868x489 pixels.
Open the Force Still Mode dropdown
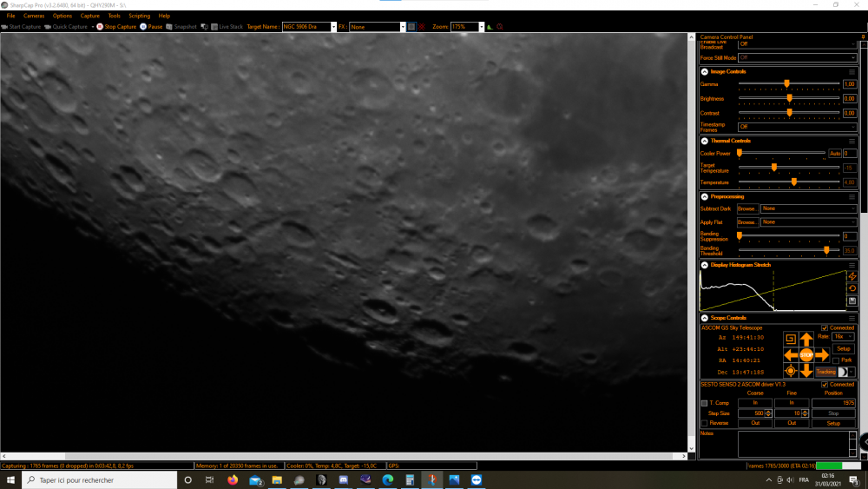coord(797,57)
